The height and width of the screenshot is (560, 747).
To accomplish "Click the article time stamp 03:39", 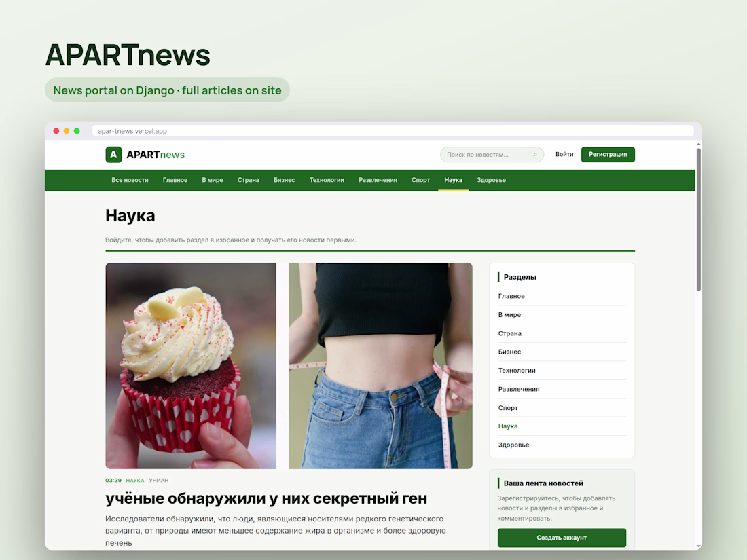I will (113, 481).
